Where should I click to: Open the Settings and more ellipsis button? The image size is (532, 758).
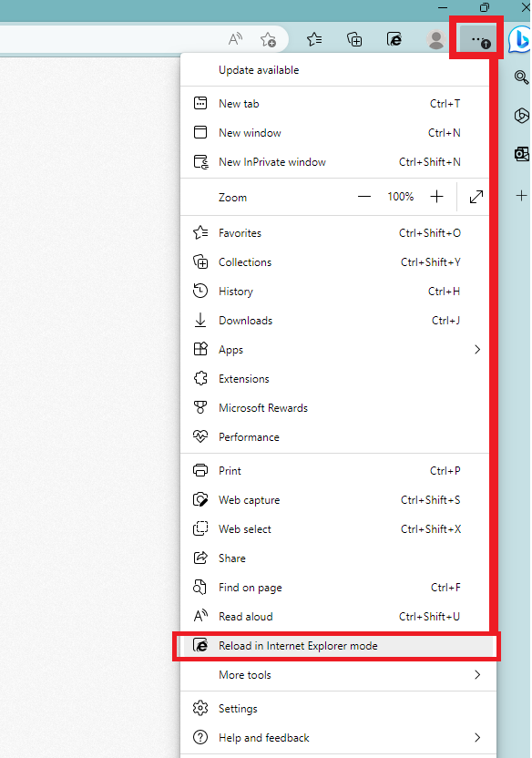coord(477,40)
